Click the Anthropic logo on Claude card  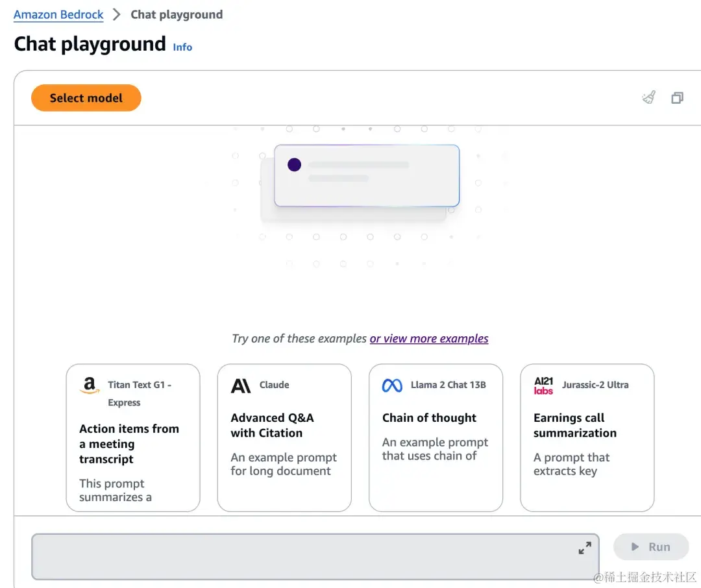pyautogui.click(x=241, y=386)
